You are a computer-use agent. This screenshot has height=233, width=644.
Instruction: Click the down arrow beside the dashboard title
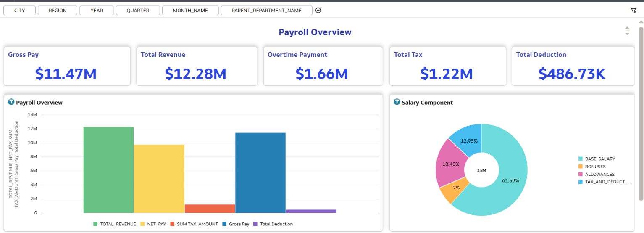[x=627, y=34]
